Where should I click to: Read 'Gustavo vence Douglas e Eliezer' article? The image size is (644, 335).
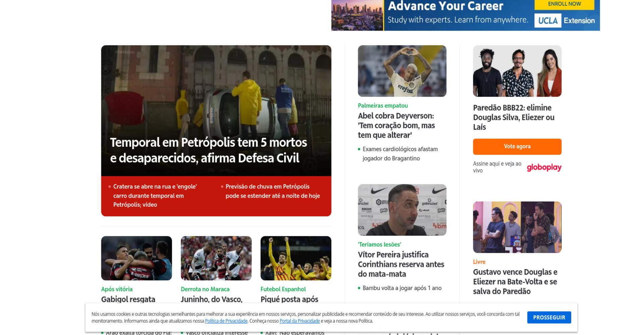tap(515, 282)
